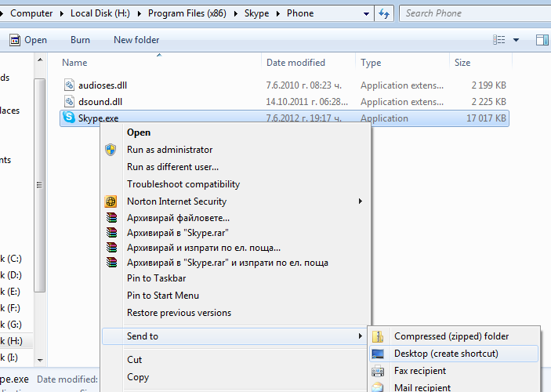
Task: Click the Norton Internet Security icon
Action: tap(111, 201)
